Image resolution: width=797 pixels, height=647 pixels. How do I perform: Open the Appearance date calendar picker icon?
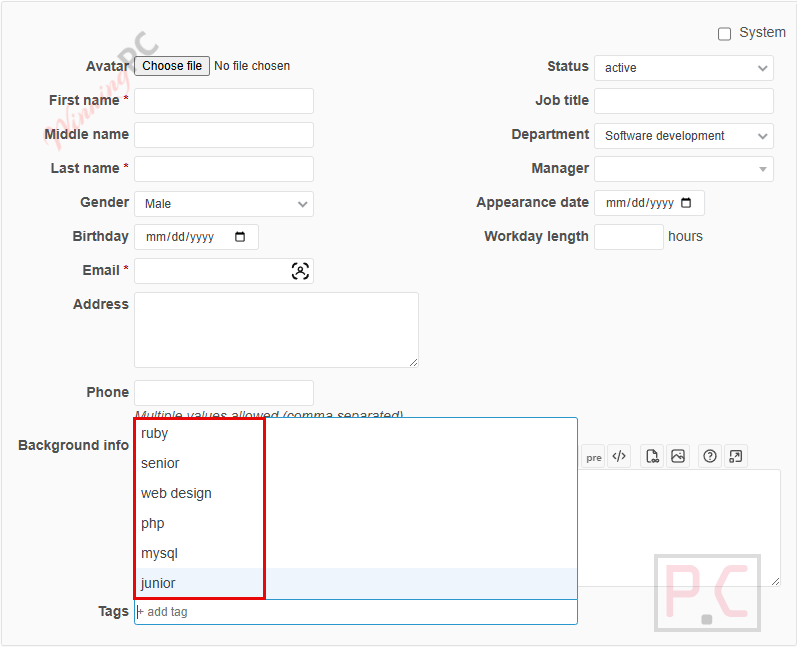click(x=686, y=203)
